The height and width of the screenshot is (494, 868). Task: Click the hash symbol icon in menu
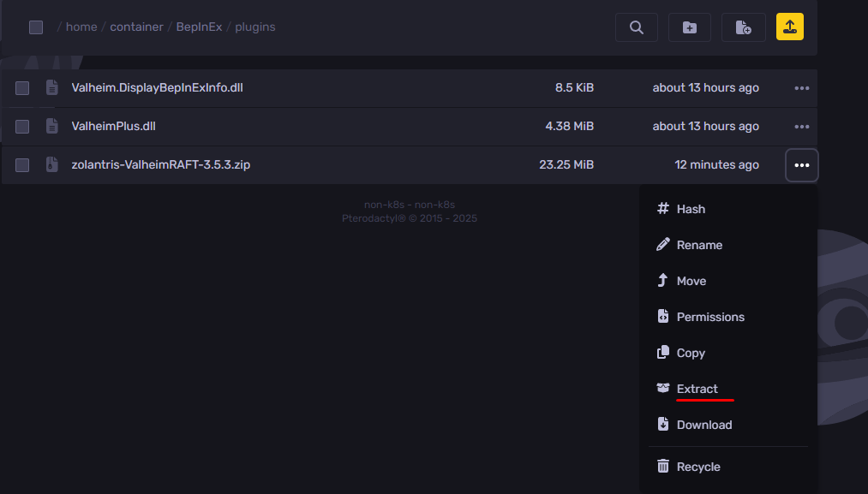click(662, 209)
